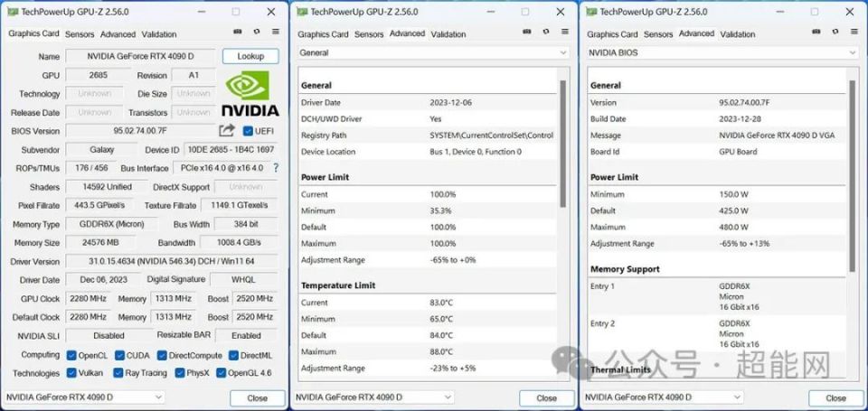Click refresh icon in left GPU-Z window
Image resolution: width=868 pixels, height=411 pixels.
pyautogui.click(x=257, y=33)
